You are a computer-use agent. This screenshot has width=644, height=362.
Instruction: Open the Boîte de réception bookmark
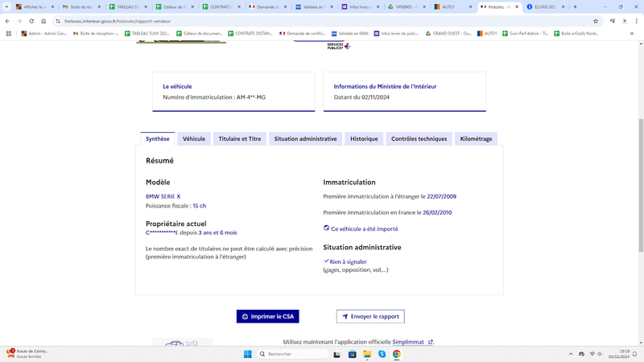pyautogui.click(x=96, y=33)
